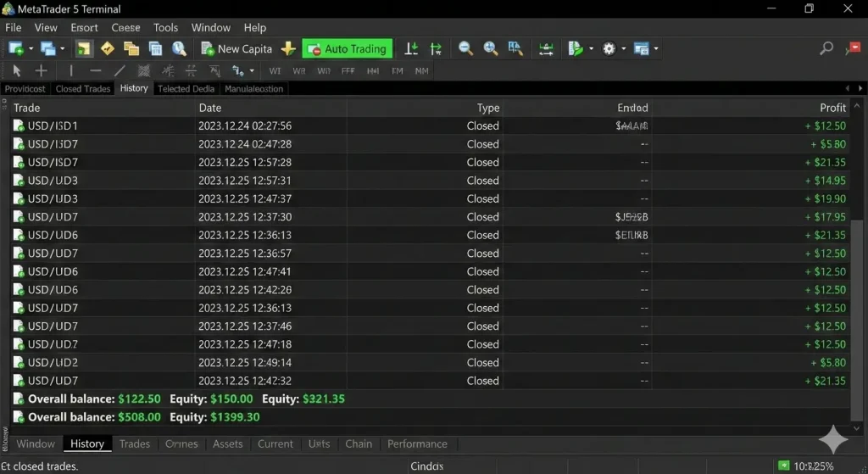This screenshot has width=868, height=474.
Task: Click the clock with magnifier icon
Action: click(x=179, y=48)
